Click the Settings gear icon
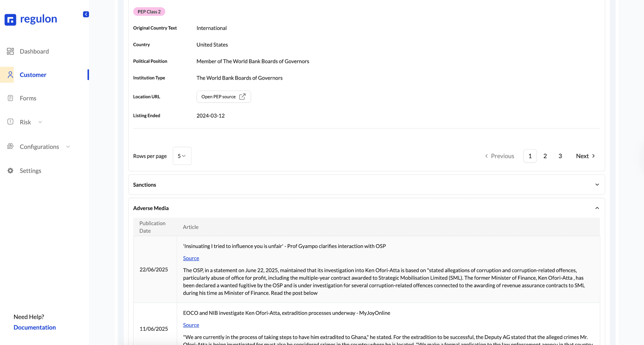 coord(10,171)
